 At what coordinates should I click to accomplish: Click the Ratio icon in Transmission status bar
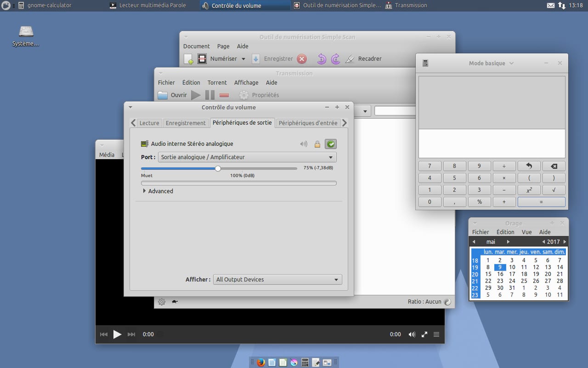pyautogui.click(x=447, y=302)
